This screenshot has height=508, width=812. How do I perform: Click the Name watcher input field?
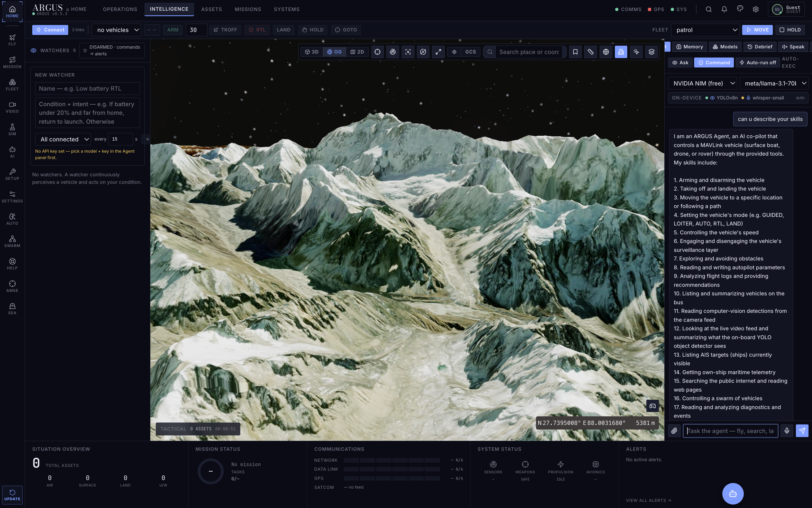(87, 89)
